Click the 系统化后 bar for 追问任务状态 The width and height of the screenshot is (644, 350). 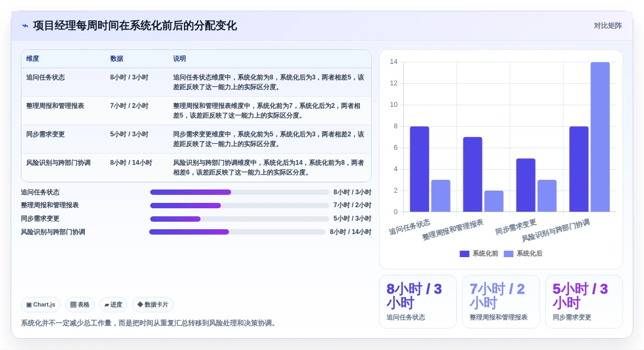pos(441,196)
